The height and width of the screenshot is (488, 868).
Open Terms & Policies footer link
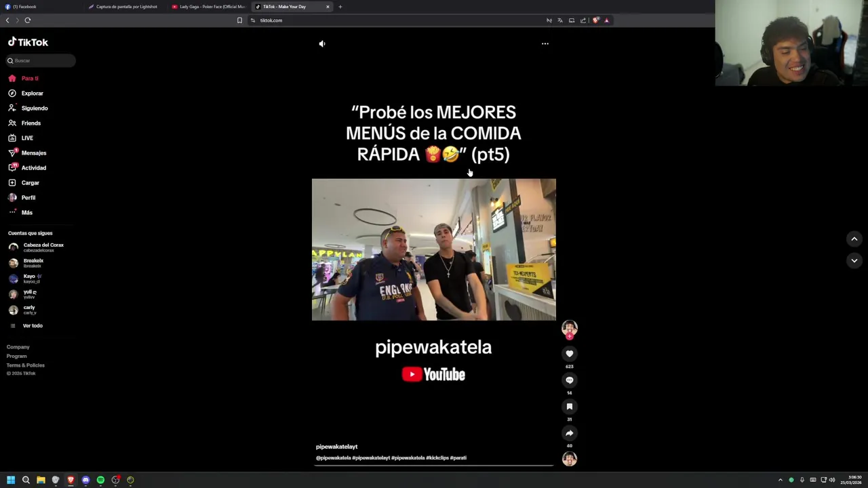coord(26,365)
